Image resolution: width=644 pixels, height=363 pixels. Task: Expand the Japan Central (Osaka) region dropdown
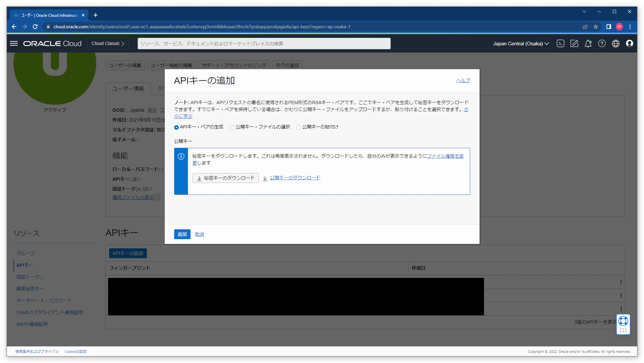[x=521, y=43]
